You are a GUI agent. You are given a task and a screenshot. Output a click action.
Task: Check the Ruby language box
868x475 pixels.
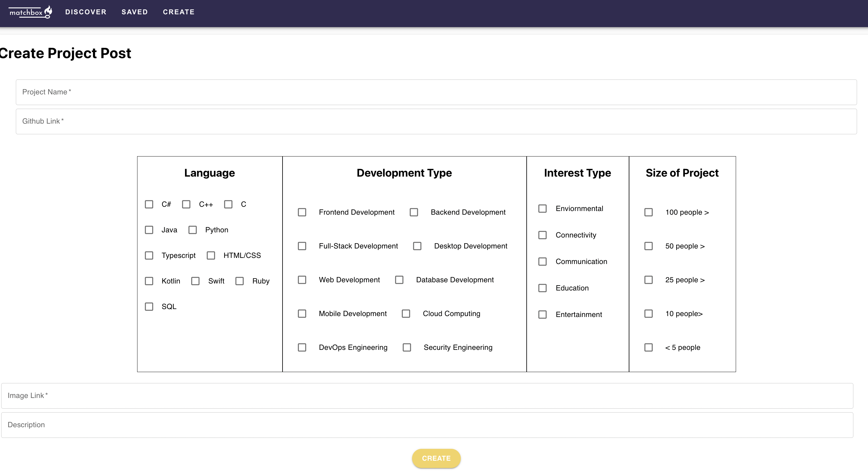[240, 281]
